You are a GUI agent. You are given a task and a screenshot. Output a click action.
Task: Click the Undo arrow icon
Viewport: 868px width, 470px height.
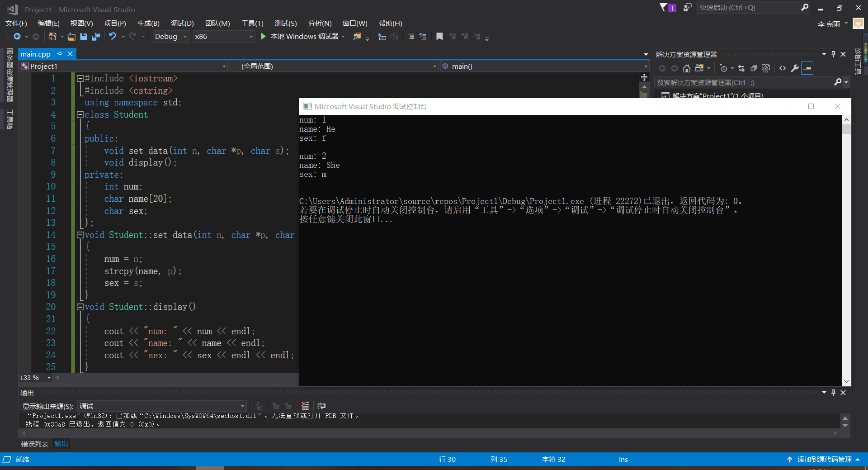(113, 37)
